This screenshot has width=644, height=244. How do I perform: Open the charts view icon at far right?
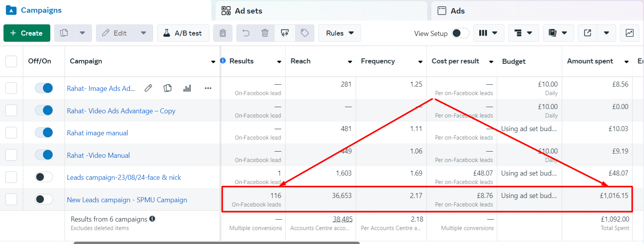[x=629, y=33]
